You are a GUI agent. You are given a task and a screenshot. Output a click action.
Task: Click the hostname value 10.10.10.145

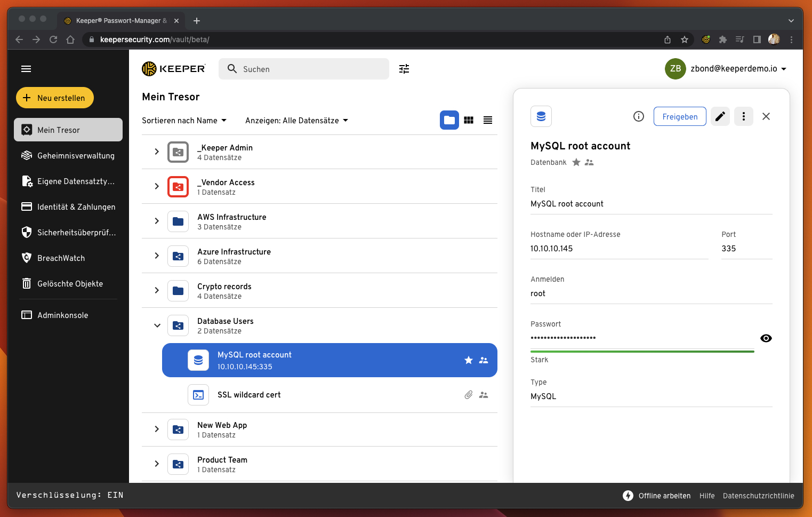(x=551, y=249)
